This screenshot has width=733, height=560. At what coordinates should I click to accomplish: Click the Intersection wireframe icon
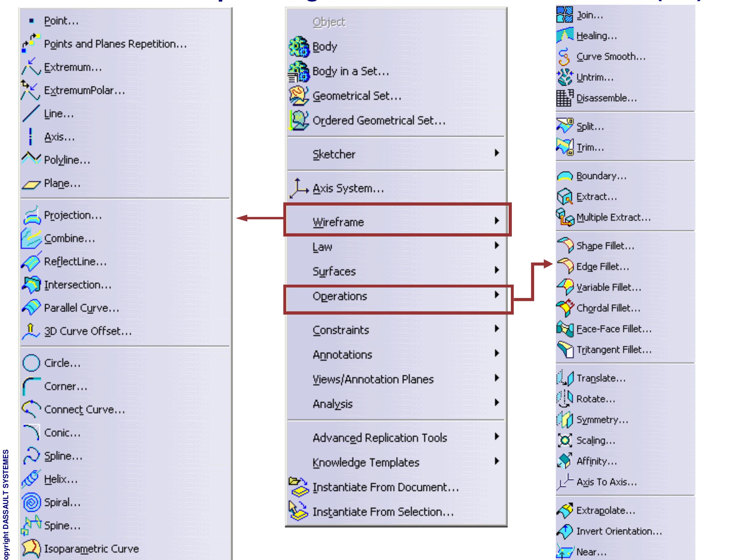[x=31, y=285]
